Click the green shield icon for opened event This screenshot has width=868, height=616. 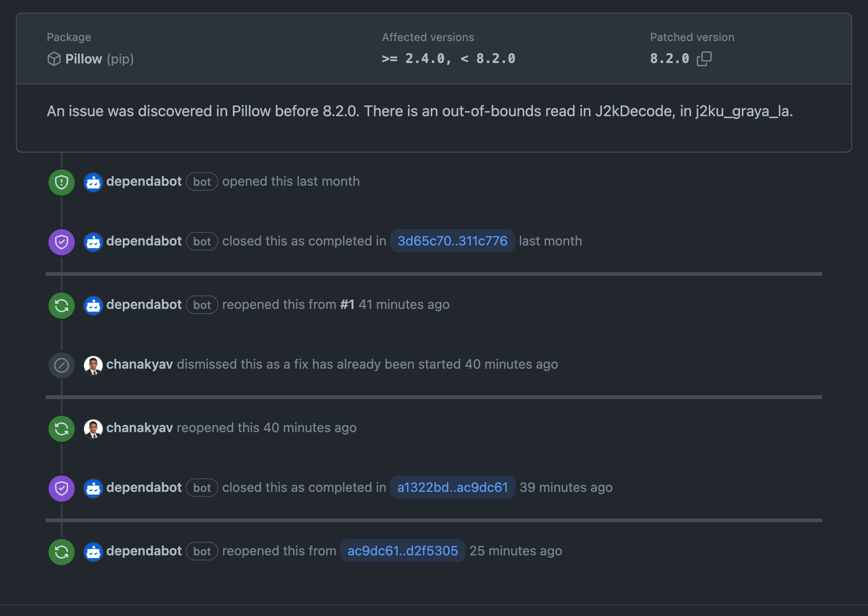(62, 182)
